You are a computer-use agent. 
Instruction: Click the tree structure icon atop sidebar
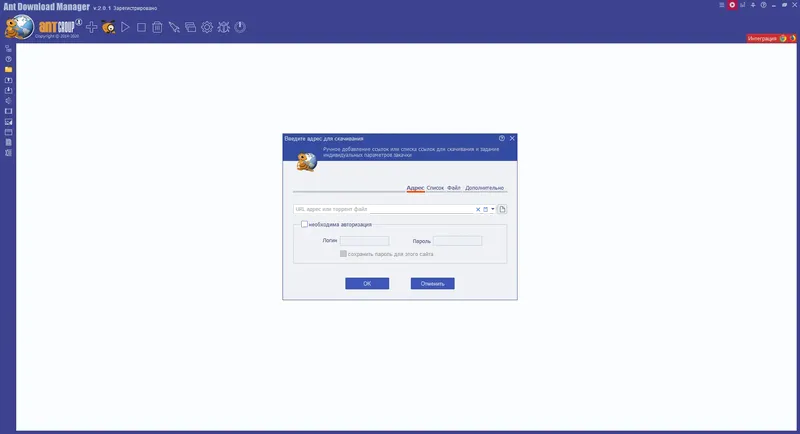coord(8,48)
